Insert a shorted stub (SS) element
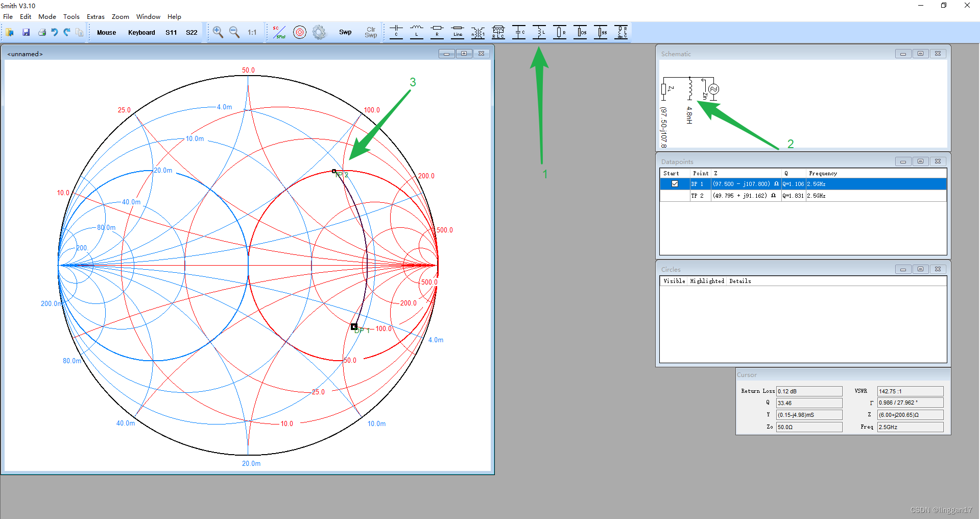 pos(601,32)
